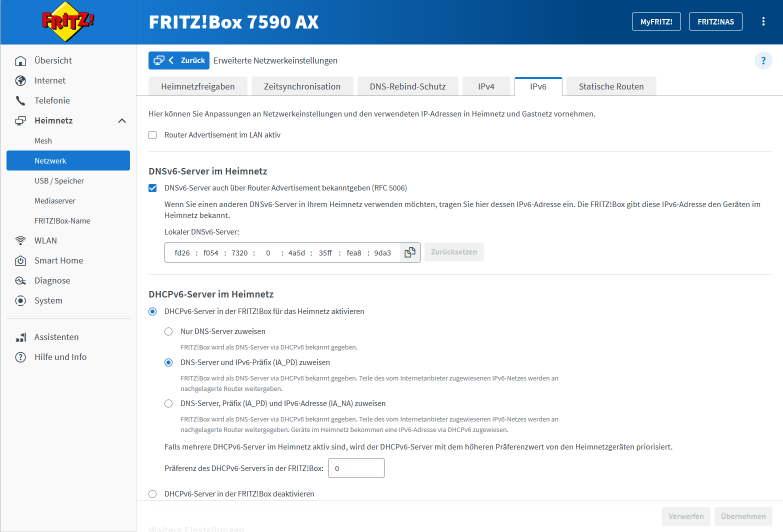The width and height of the screenshot is (783, 532).
Task: Click the WLAN wifi icon
Action: click(20, 240)
